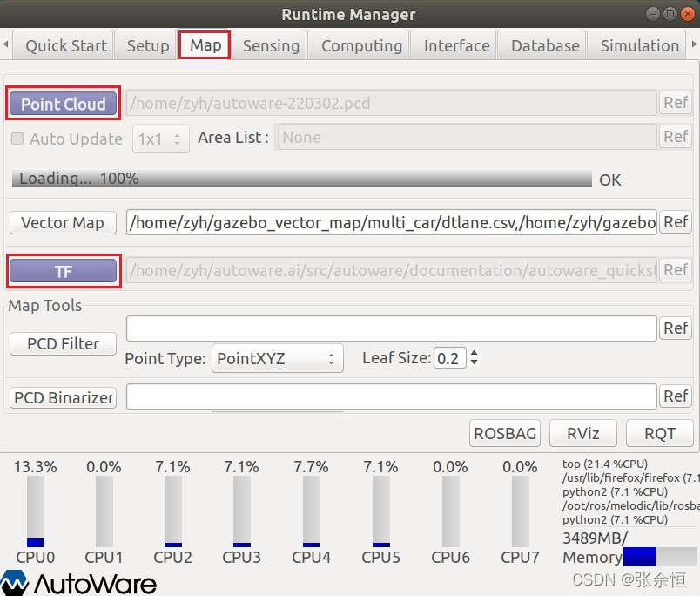Open the Setup tab
The height and width of the screenshot is (596, 700).
coord(145,45)
